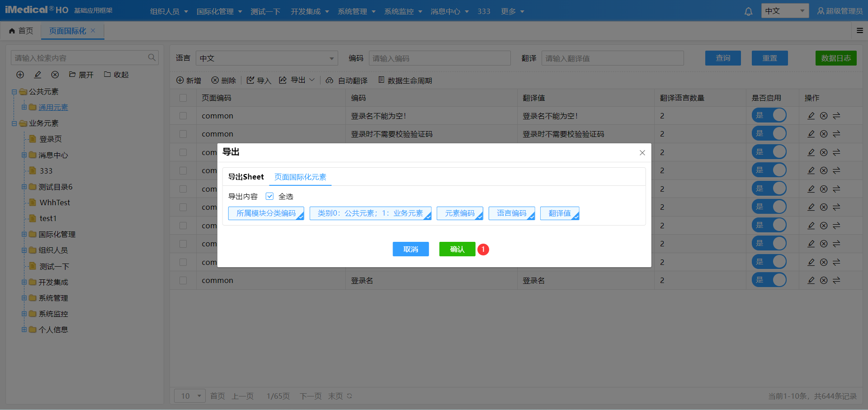Viewport: 868px width, 410px height.
Task: Click the 展开 expand-all folder button
Action: coord(81,75)
